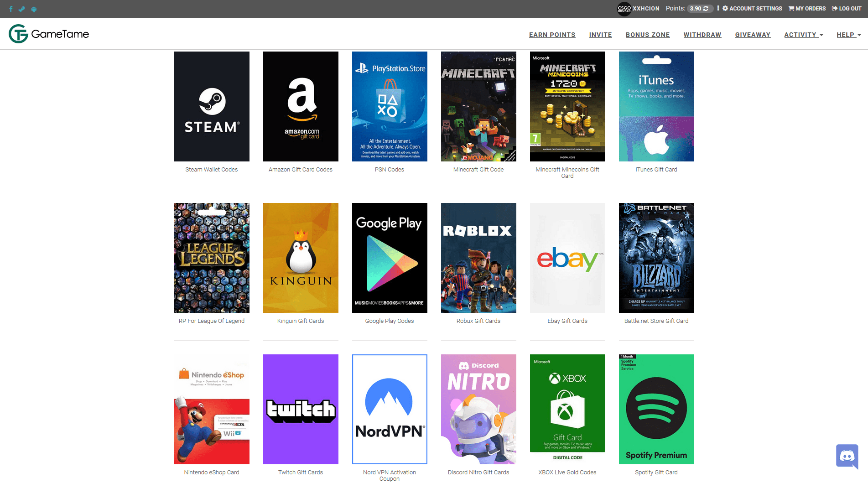Expand the Help dropdown menu
This screenshot has height=488, width=868.
[x=848, y=35]
